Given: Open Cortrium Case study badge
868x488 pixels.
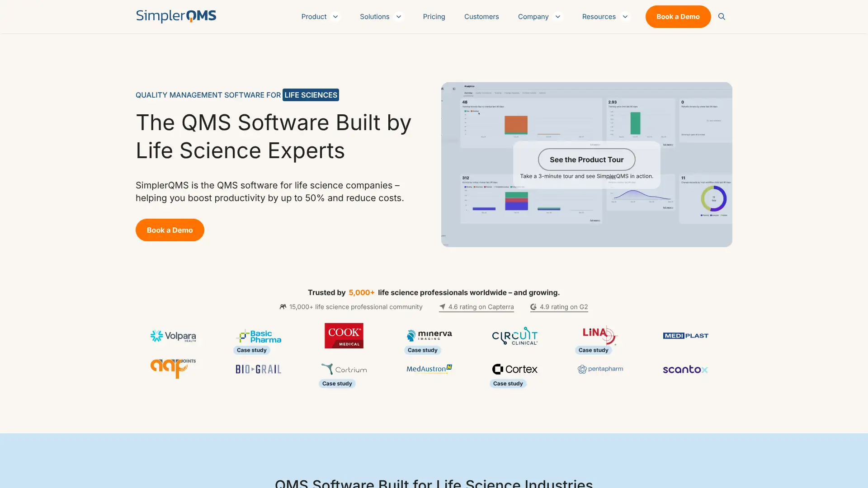Looking at the screenshot, I should pos(337,384).
